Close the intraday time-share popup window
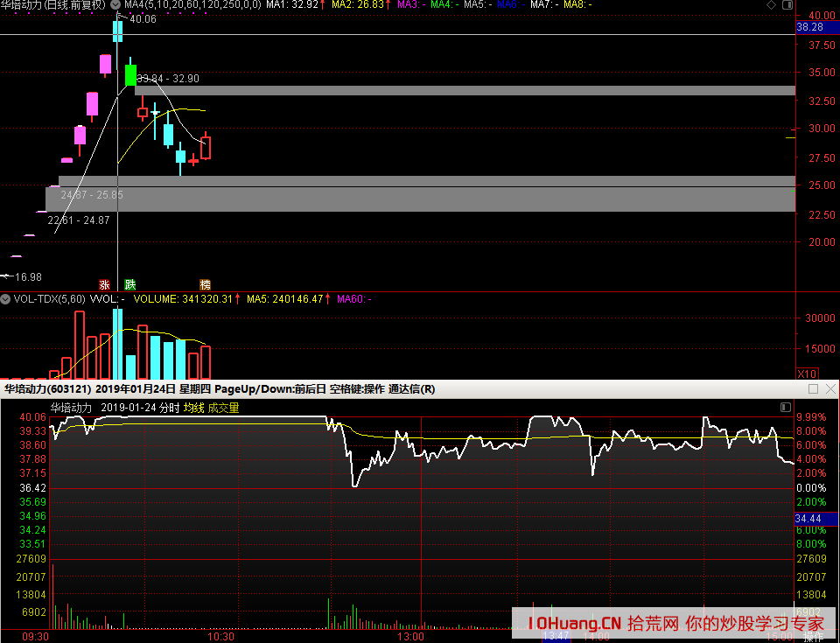The height and width of the screenshot is (643, 840). pos(829,389)
